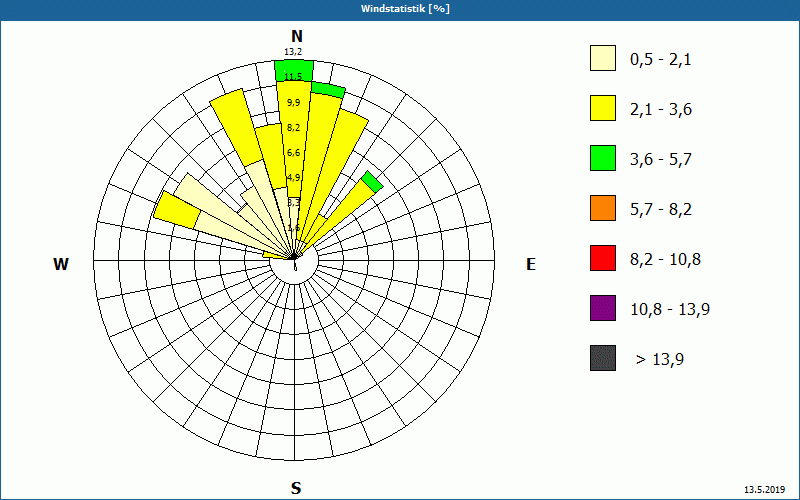
Task: Click the 13.5.2019 date stamp
Action: [x=764, y=489]
